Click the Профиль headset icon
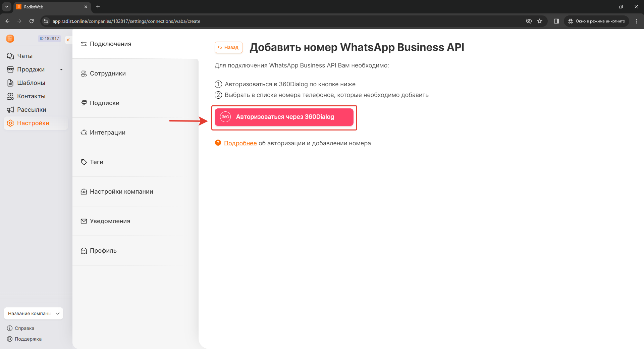The width and height of the screenshot is (644, 349). (84, 251)
